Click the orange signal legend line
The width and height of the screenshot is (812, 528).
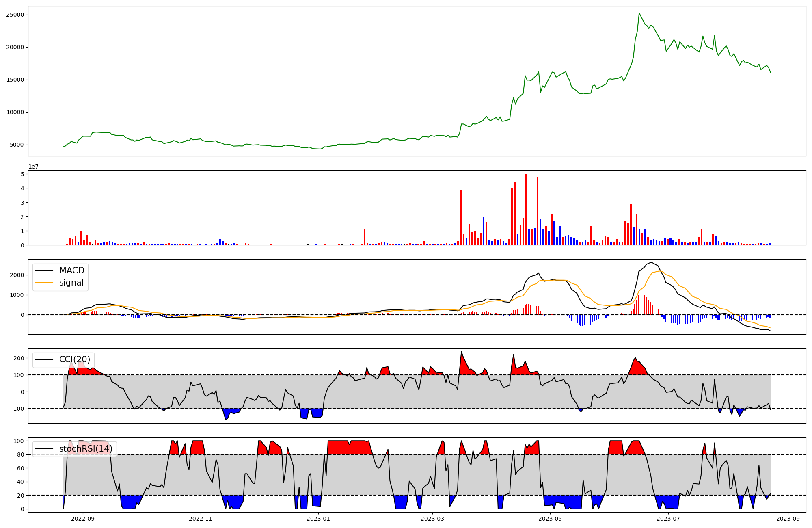click(44, 283)
